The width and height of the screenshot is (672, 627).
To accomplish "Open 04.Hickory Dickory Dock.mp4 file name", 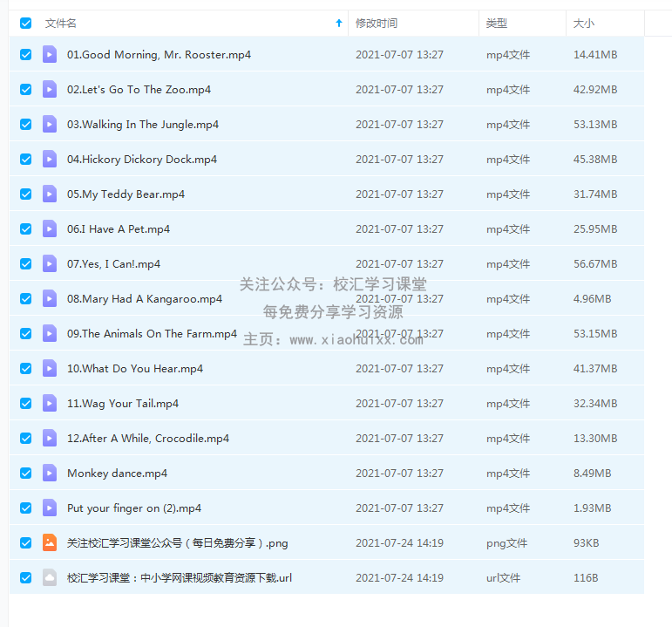I will click(142, 159).
